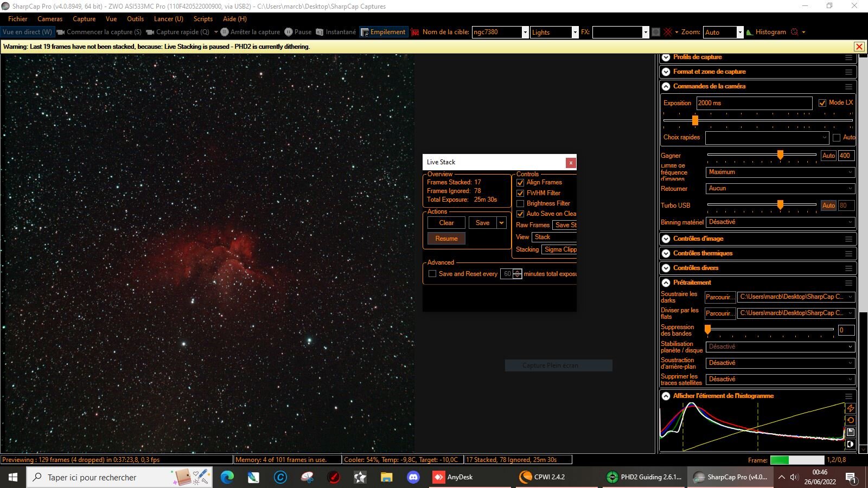Open Microsoft Edge from the taskbar
The height and width of the screenshot is (488, 868).
pyautogui.click(x=227, y=477)
